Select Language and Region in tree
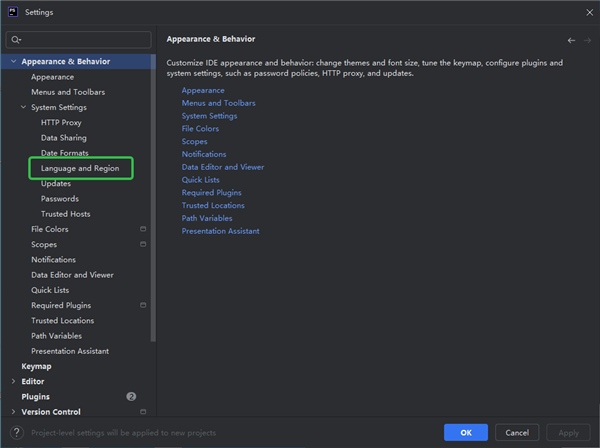 tap(80, 168)
